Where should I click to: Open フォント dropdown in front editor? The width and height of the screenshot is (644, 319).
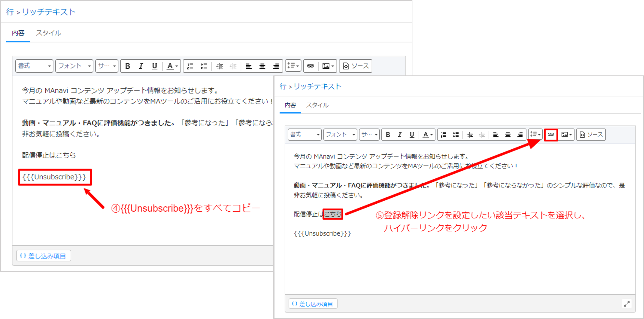pos(340,135)
